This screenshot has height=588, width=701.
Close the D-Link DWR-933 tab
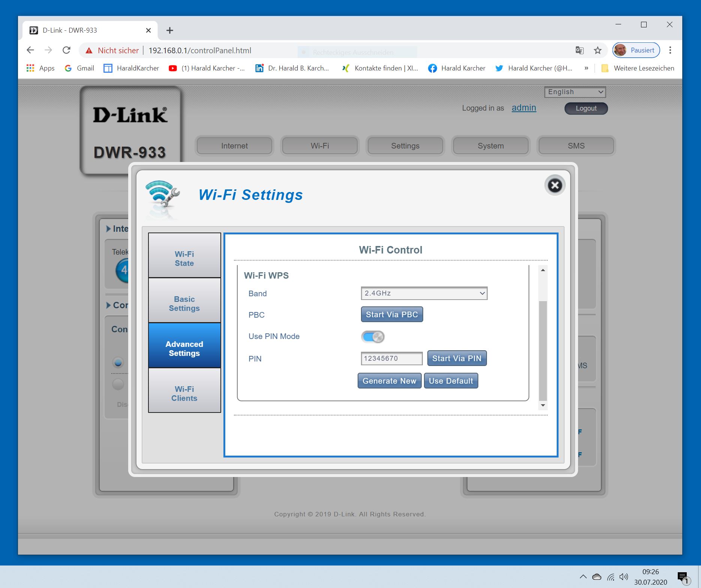tap(148, 30)
